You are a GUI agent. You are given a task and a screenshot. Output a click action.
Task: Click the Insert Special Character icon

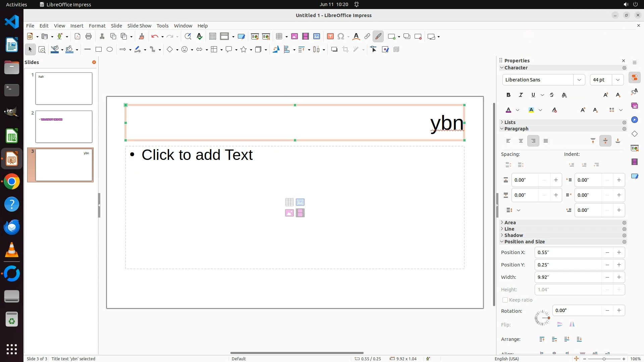341,37
